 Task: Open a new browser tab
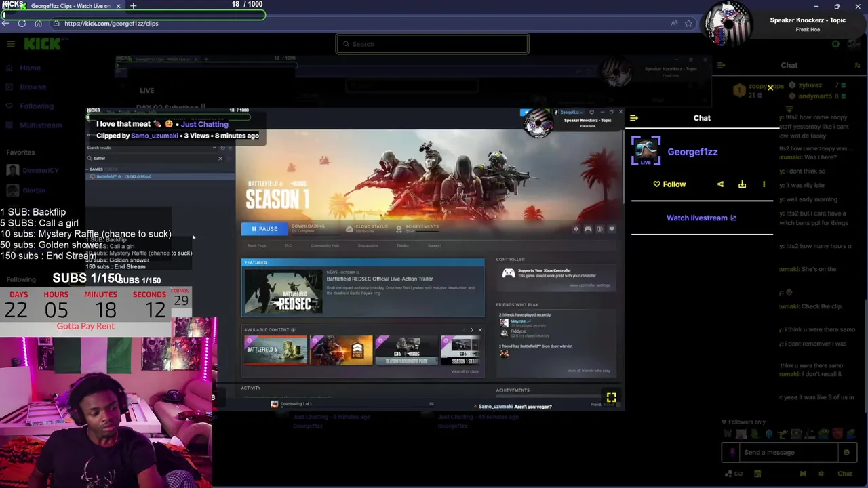point(134,6)
